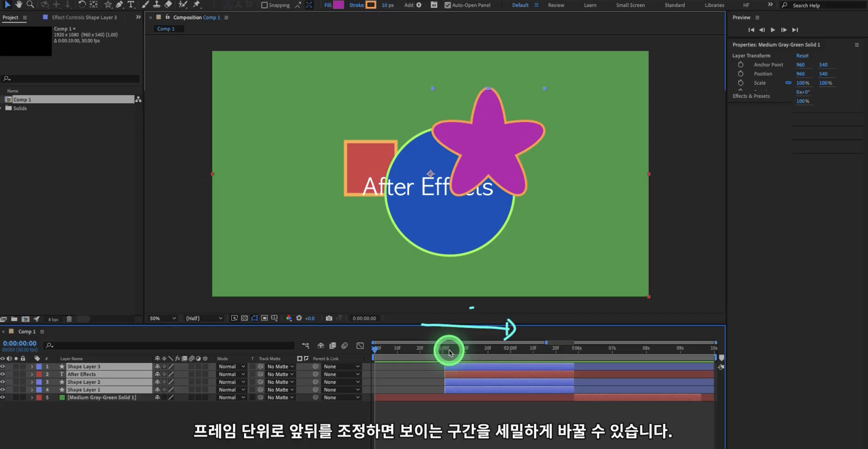This screenshot has width=868, height=449.
Task: Select the Brush tool
Action: coord(145,5)
